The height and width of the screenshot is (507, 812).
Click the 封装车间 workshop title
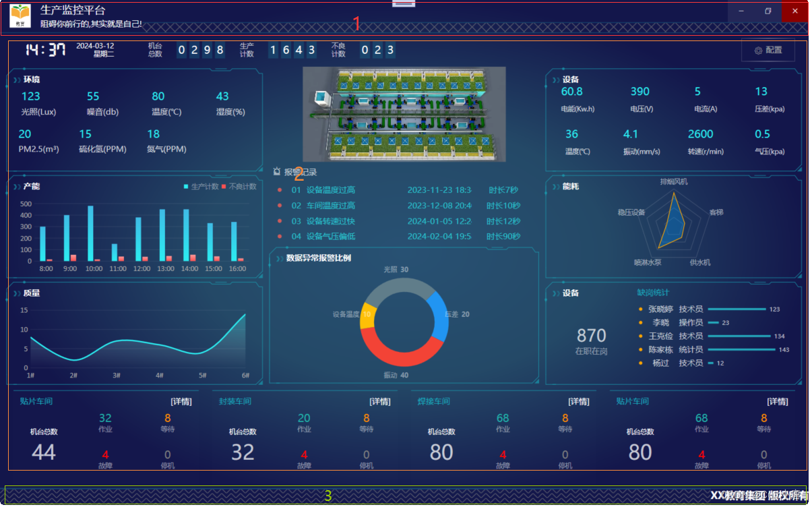[235, 402]
